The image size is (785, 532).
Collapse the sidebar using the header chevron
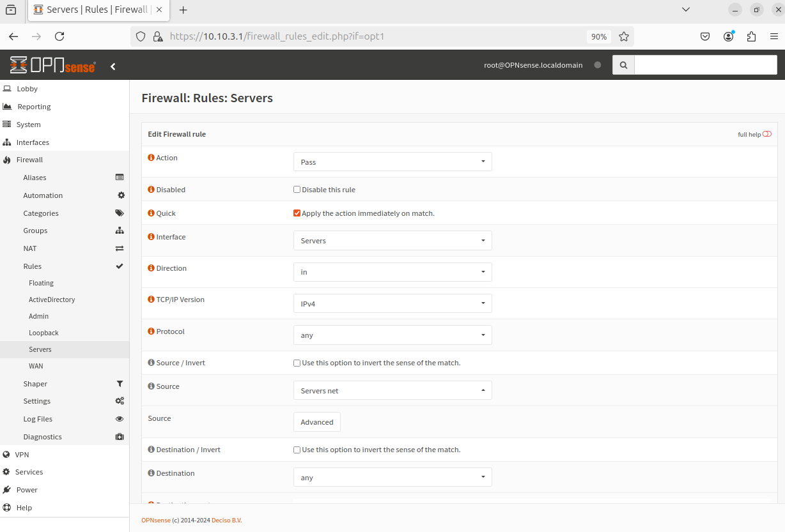(x=113, y=66)
